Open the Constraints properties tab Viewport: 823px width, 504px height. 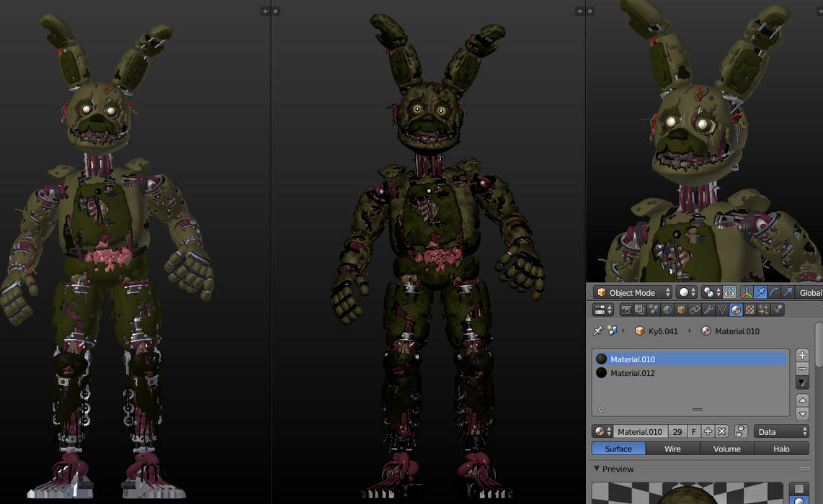coord(695,310)
